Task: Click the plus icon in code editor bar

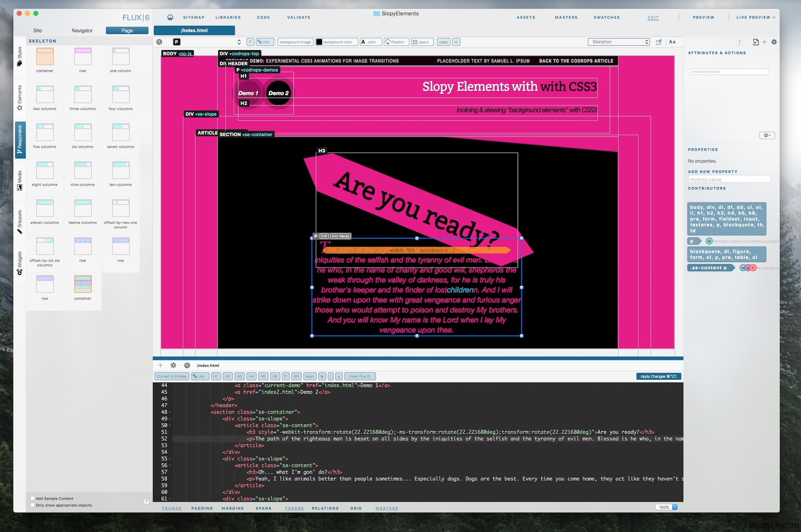Action: (161, 365)
